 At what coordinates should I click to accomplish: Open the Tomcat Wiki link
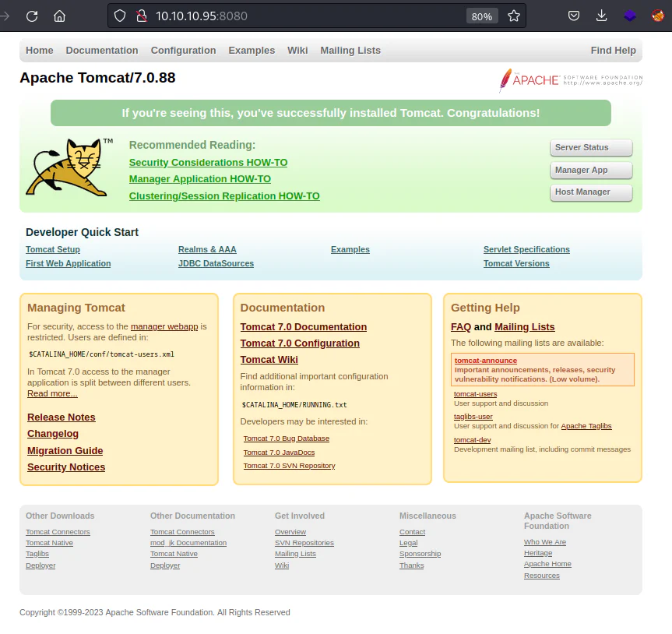coord(269,360)
